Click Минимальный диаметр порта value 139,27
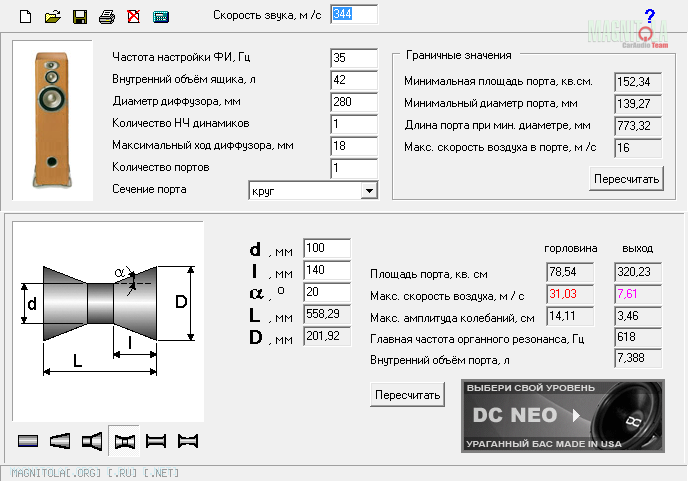 pyautogui.click(x=638, y=104)
